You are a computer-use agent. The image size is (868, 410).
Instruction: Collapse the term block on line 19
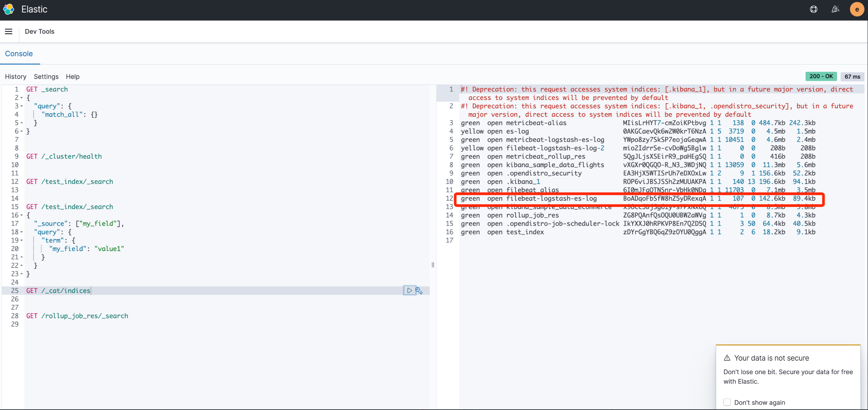22,241
